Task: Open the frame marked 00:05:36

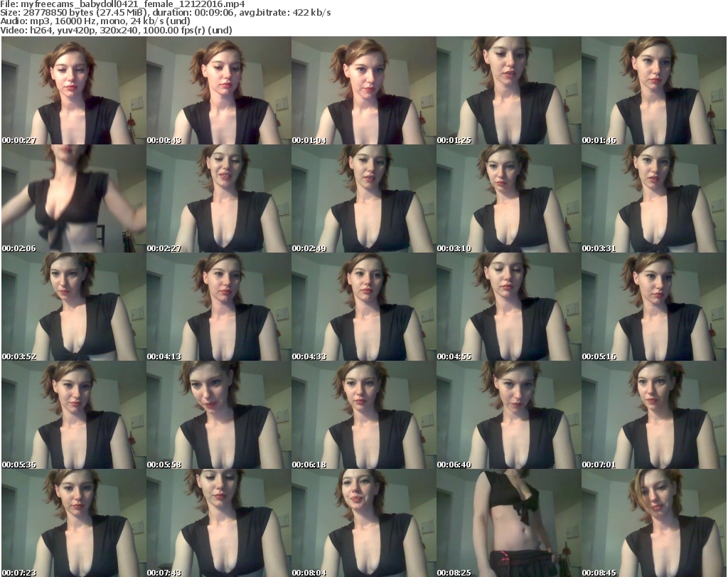Action: coord(74,415)
